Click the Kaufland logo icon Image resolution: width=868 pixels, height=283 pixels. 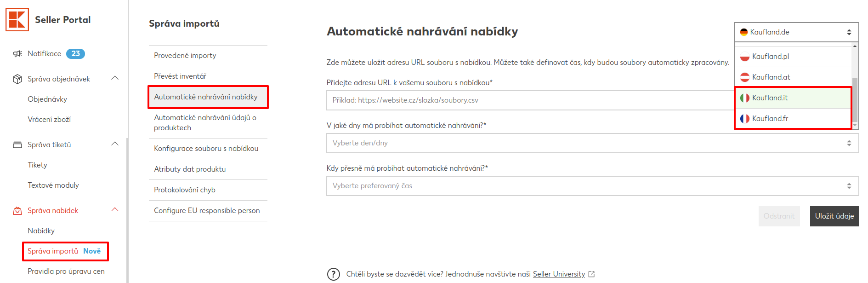[x=17, y=19]
